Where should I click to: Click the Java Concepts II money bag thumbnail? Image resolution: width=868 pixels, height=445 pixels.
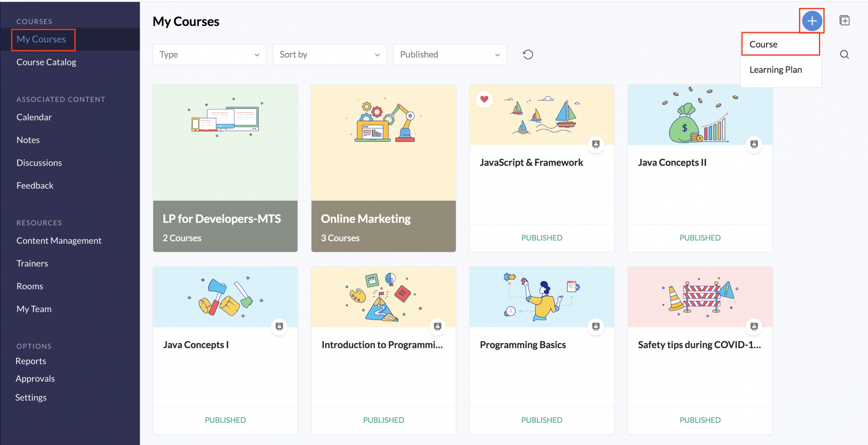click(700, 115)
